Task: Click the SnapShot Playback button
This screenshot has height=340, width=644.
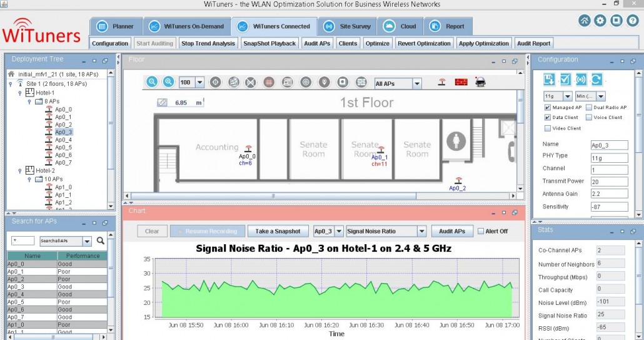Action: 269,43
